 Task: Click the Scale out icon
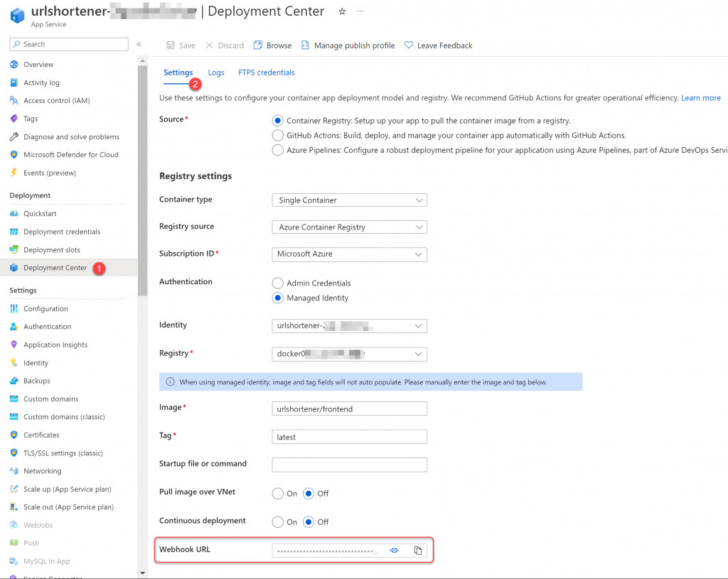[x=14, y=507]
